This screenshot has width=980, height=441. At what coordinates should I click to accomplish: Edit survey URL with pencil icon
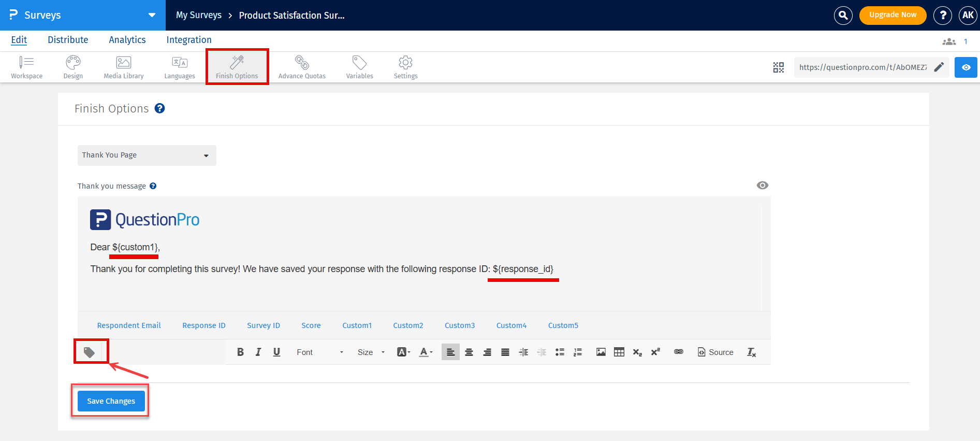[x=939, y=67]
